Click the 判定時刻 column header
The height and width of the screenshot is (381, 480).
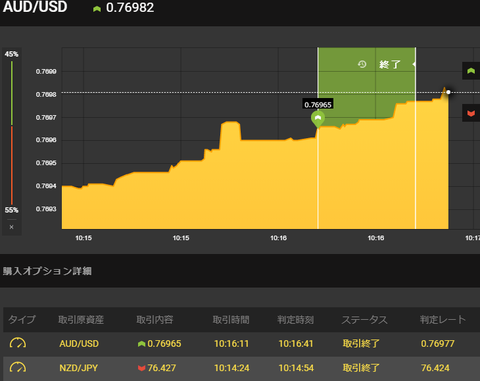296,320
